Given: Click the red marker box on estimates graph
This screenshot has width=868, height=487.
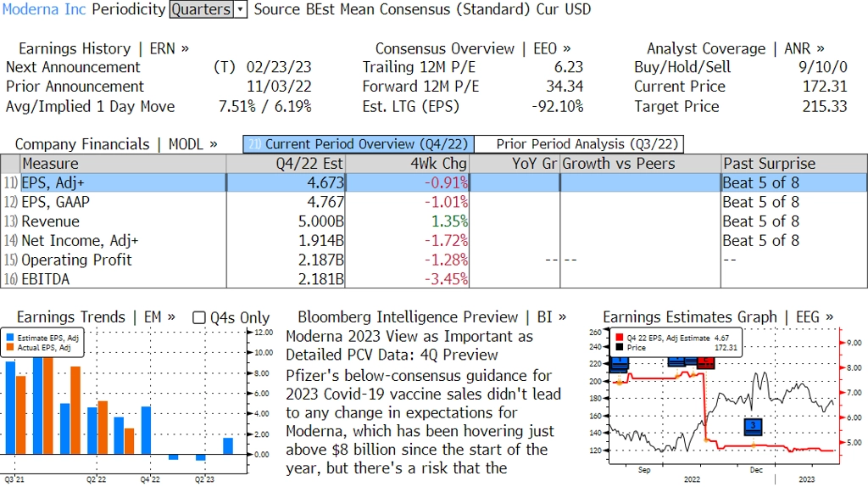Looking at the screenshot, I should click(706, 362).
